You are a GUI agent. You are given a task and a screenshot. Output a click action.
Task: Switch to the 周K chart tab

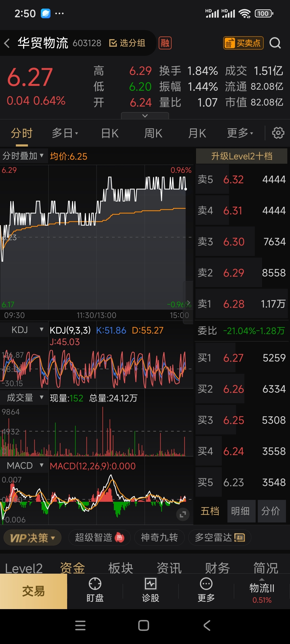click(153, 133)
